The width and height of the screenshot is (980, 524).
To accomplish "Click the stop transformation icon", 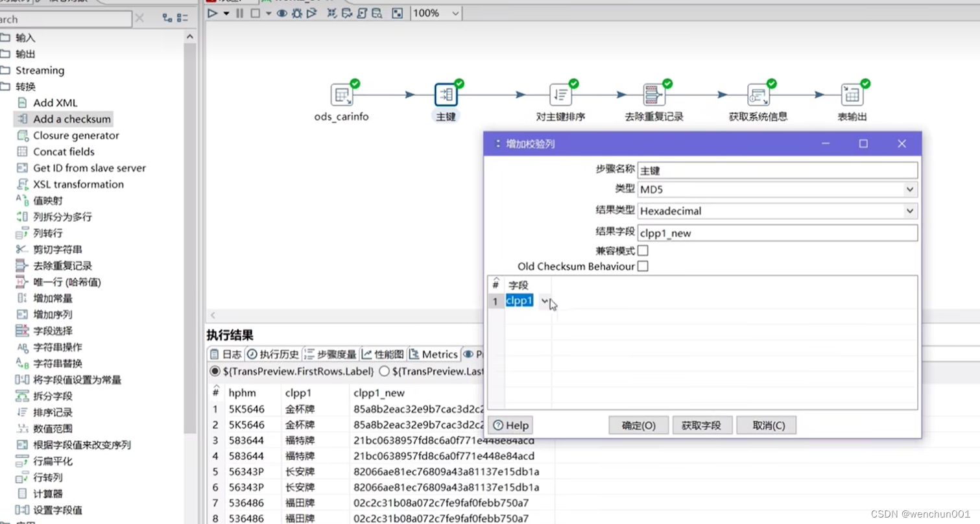I will click(255, 13).
